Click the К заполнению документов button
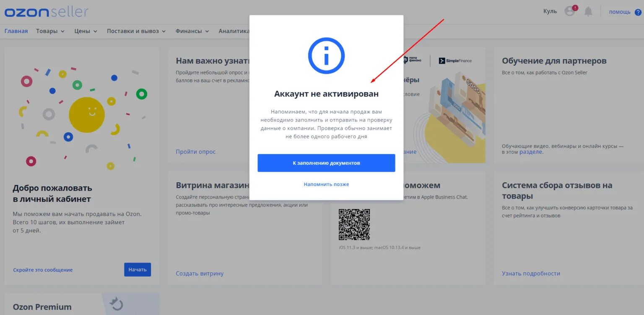This screenshot has width=644, height=315. (326, 163)
